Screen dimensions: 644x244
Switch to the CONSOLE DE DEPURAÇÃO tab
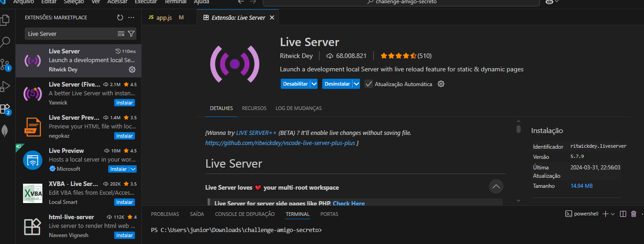pos(245,214)
